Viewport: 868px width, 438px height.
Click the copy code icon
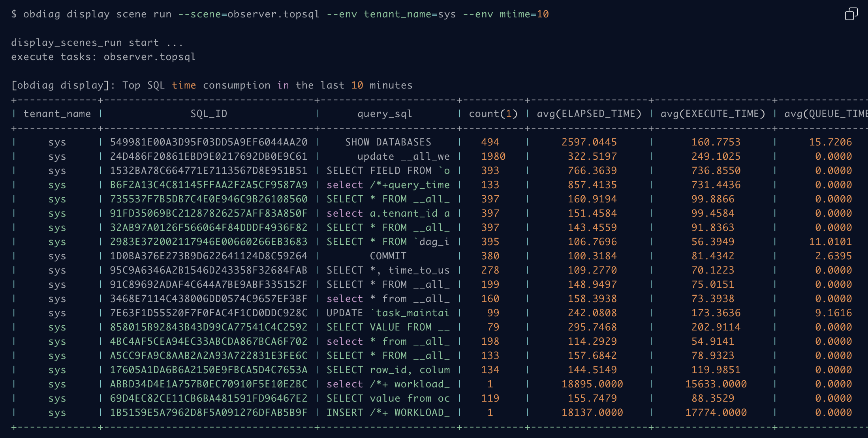851,14
